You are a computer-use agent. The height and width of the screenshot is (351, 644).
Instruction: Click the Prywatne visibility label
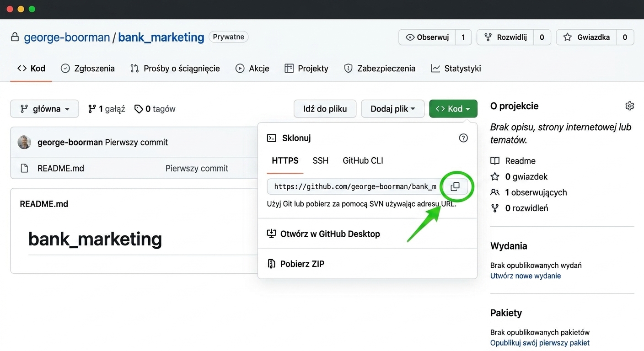[x=229, y=37]
